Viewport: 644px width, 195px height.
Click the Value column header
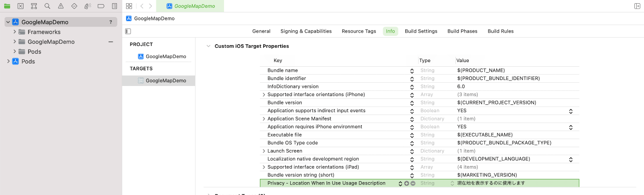point(463,61)
